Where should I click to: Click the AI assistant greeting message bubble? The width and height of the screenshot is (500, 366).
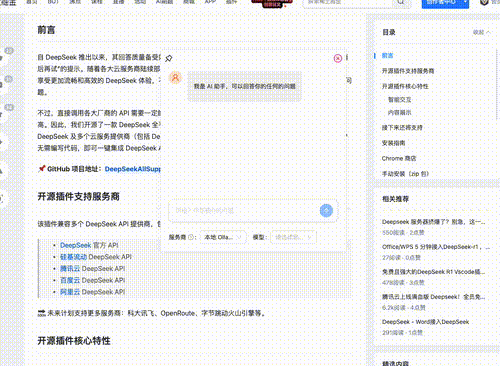[244, 86]
